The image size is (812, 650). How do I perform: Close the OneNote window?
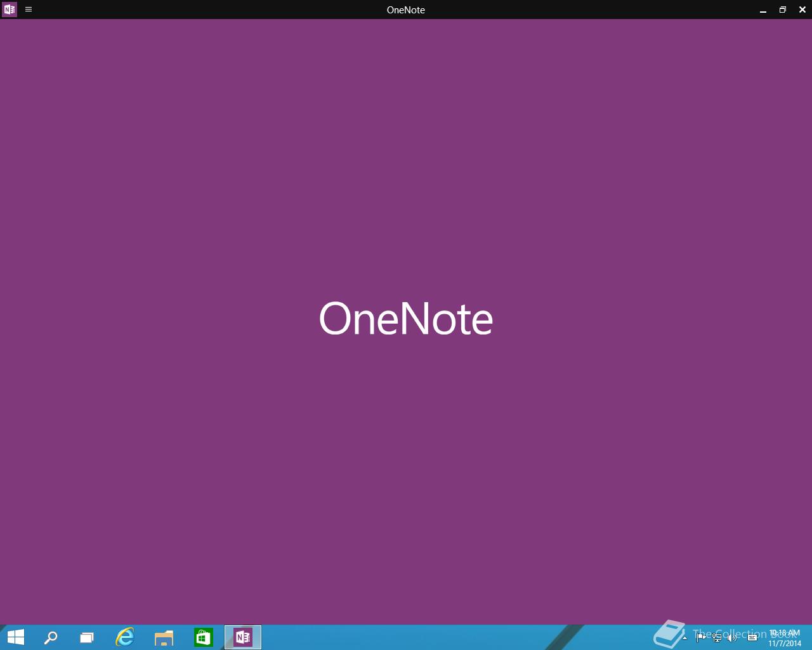click(802, 10)
